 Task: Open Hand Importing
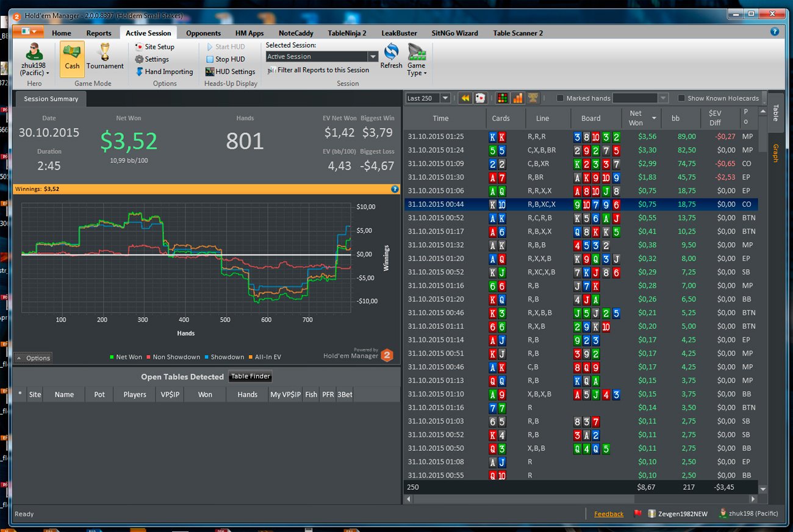164,71
